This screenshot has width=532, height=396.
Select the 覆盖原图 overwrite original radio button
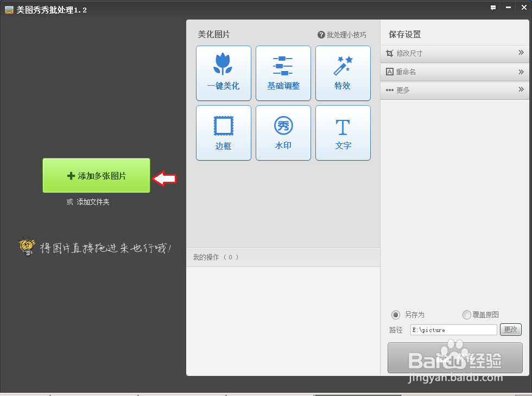click(x=467, y=315)
